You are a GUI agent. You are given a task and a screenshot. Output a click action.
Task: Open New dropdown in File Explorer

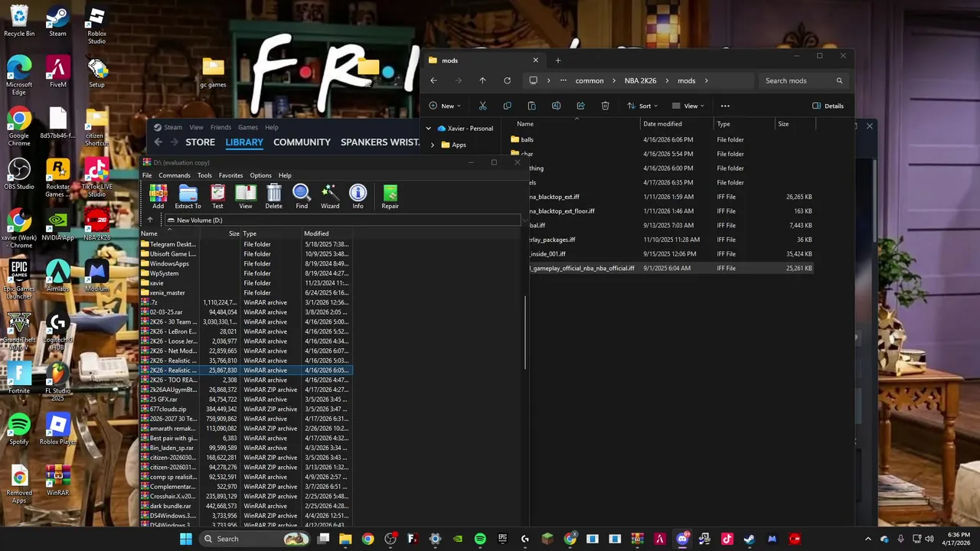pos(445,106)
